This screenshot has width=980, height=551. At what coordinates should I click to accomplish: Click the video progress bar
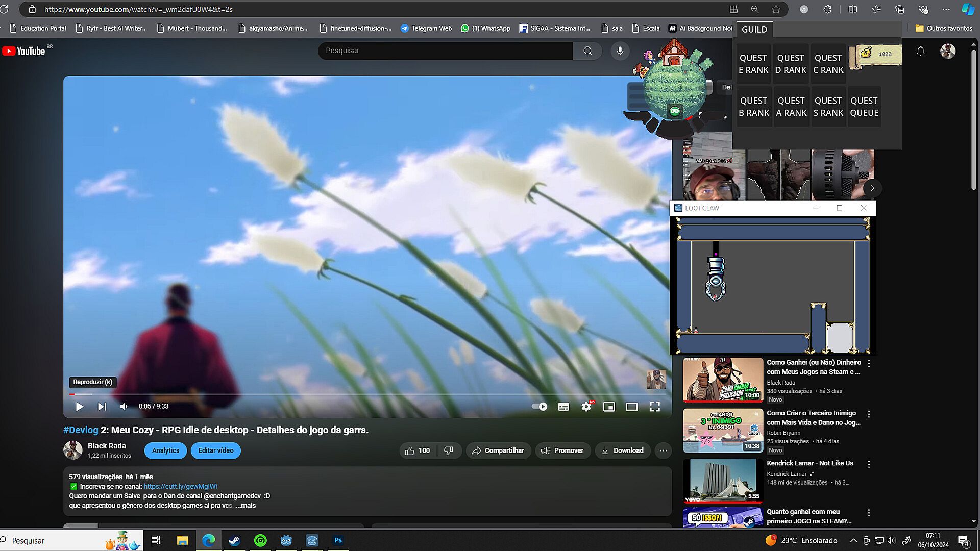point(367,394)
